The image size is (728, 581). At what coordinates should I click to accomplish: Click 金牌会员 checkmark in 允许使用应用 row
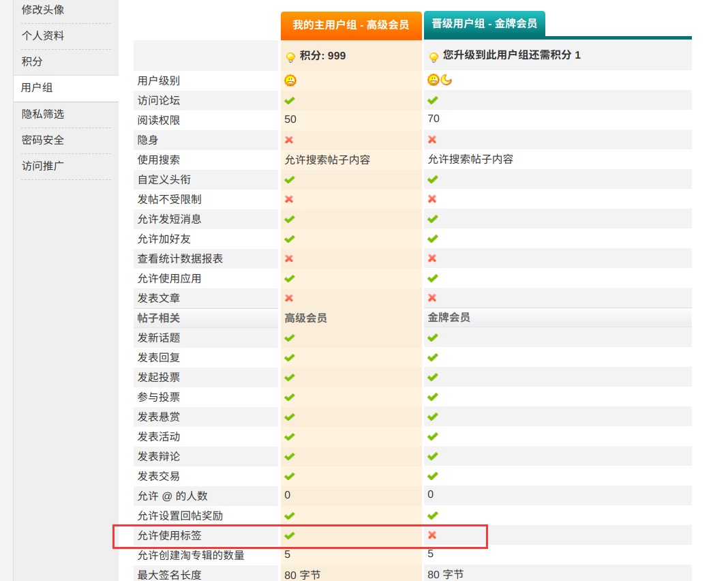tap(433, 278)
